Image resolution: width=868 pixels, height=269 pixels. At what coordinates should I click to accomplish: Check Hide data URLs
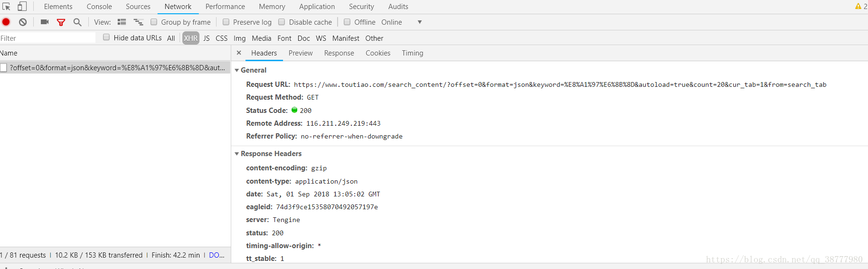[106, 37]
